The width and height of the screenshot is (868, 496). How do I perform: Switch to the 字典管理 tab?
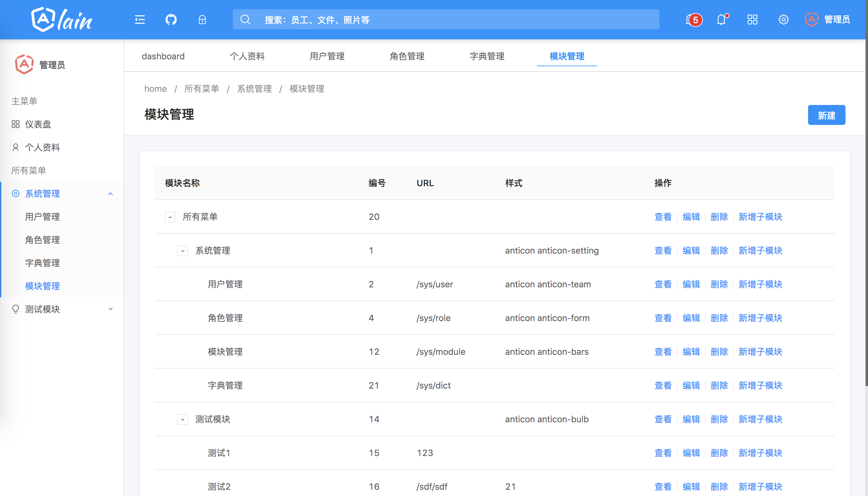tap(487, 56)
